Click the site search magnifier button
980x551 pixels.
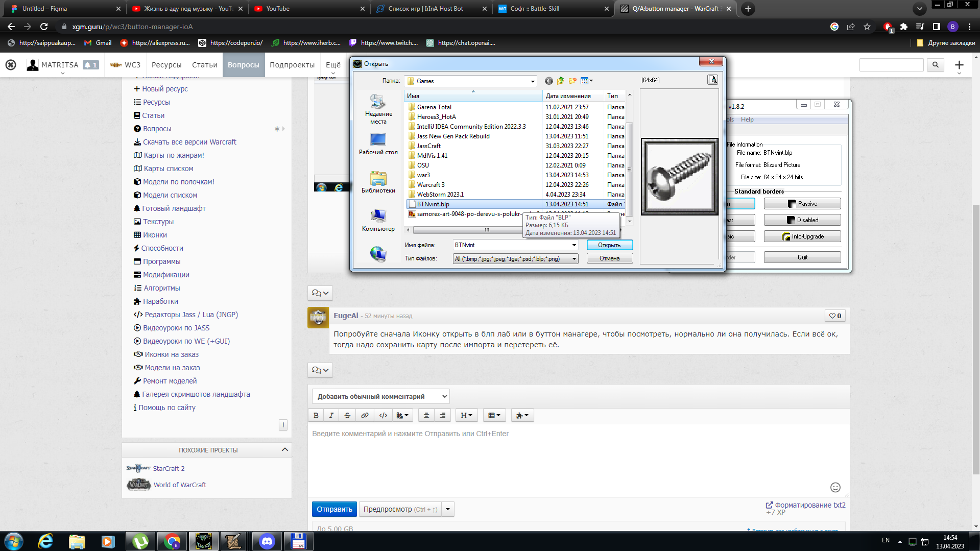(936, 65)
